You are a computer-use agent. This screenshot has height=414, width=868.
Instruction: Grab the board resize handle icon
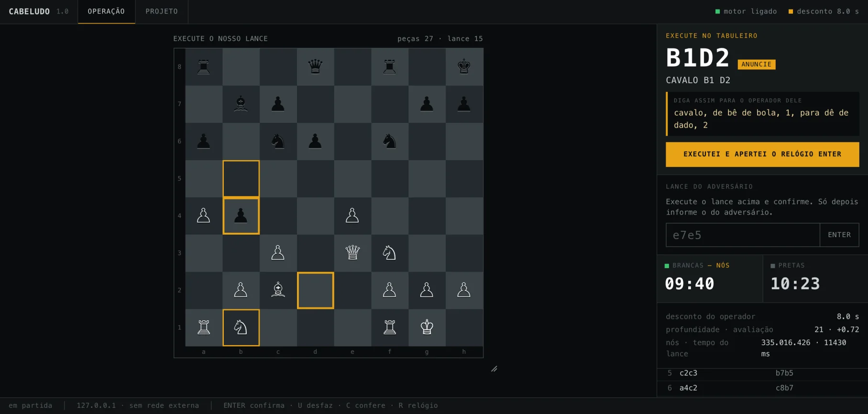pyautogui.click(x=494, y=369)
